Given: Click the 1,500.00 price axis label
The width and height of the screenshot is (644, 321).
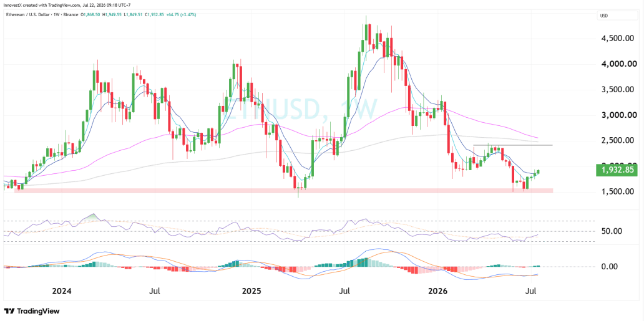Looking at the screenshot, I should point(616,192).
